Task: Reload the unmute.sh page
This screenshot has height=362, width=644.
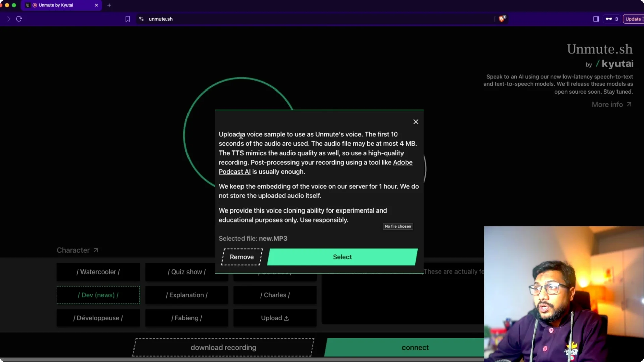Action: 19,19
